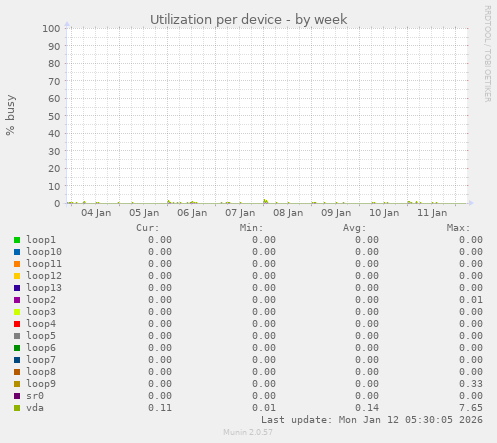Click the loop9 olive-gold color swatch

click(17, 384)
